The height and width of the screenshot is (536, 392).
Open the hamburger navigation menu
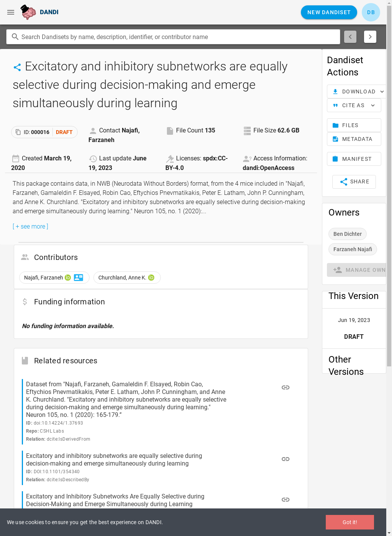coord(11,12)
